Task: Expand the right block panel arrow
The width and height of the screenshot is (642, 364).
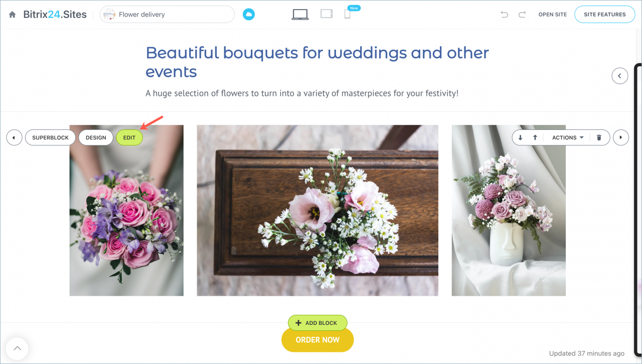Action: pyautogui.click(x=621, y=137)
